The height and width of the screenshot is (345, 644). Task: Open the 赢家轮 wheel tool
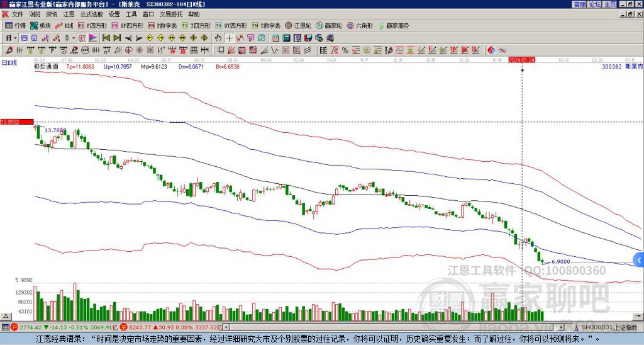click(329, 25)
